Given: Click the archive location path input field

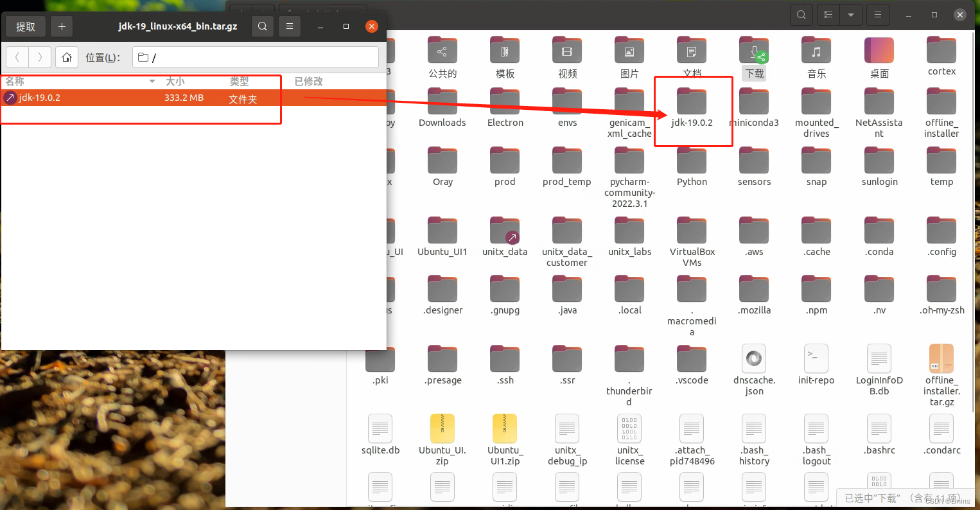Looking at the screenshot, I should click(255, 57).
